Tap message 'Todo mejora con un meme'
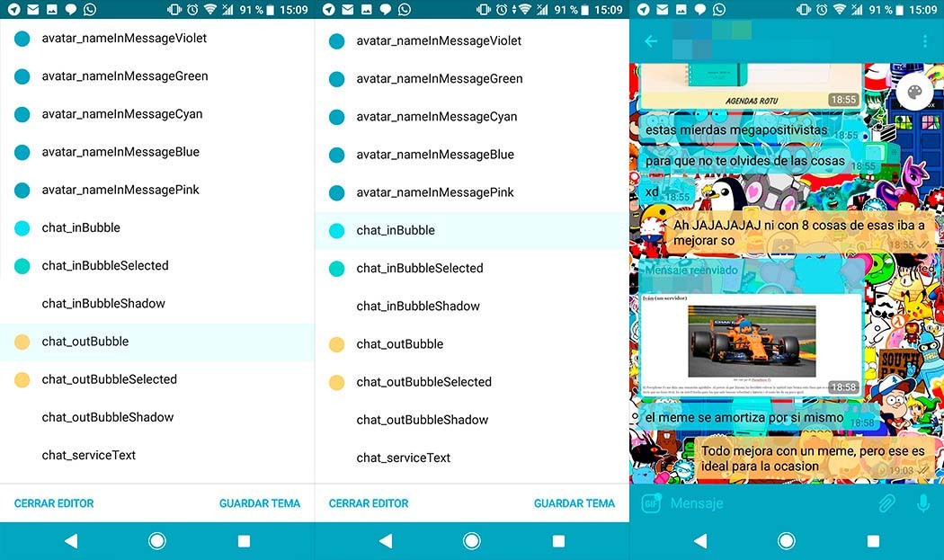The image size is (944, 560). click(814, 458)
